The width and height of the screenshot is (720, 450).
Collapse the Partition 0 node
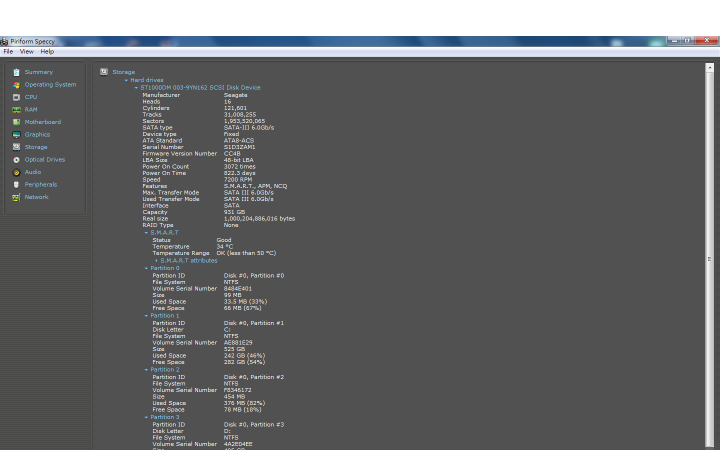[x=146, y=268]
